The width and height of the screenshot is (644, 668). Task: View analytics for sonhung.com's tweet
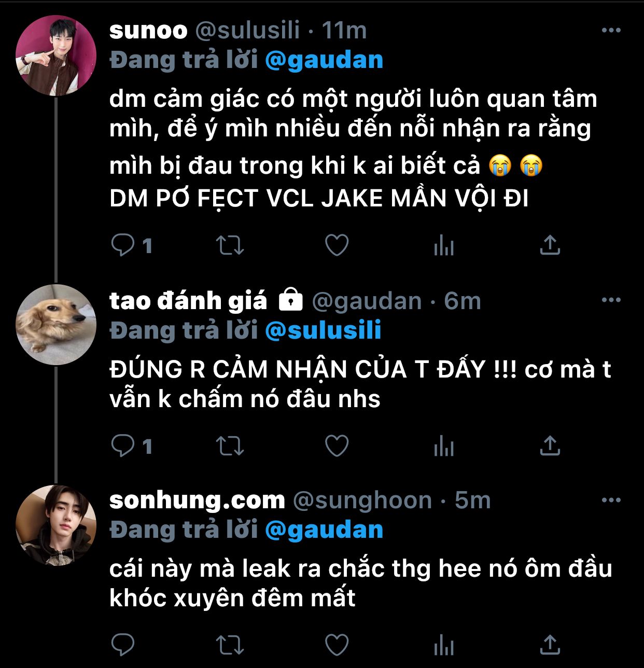coord(444,645)
